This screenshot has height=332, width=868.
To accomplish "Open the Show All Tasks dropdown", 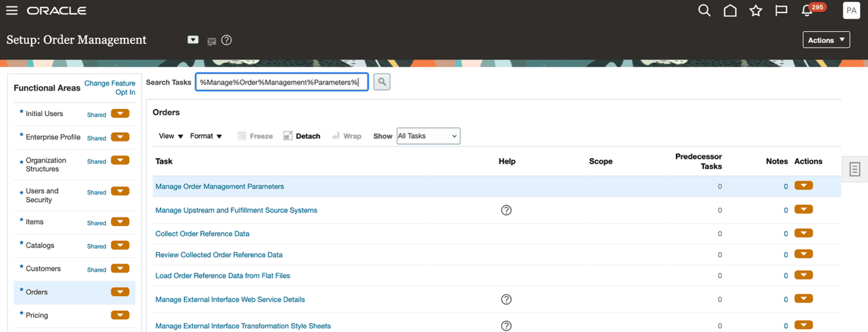I will point(428,136).
